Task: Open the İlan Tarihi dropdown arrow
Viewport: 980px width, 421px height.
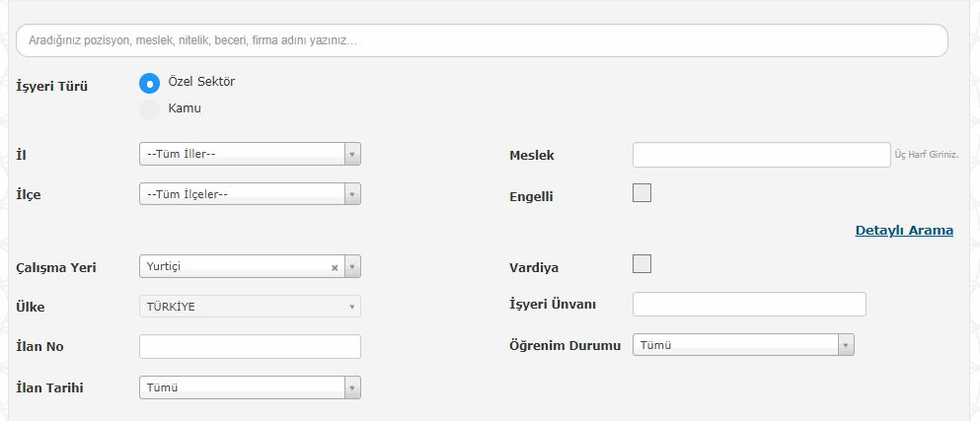Action: coord(352,387)
